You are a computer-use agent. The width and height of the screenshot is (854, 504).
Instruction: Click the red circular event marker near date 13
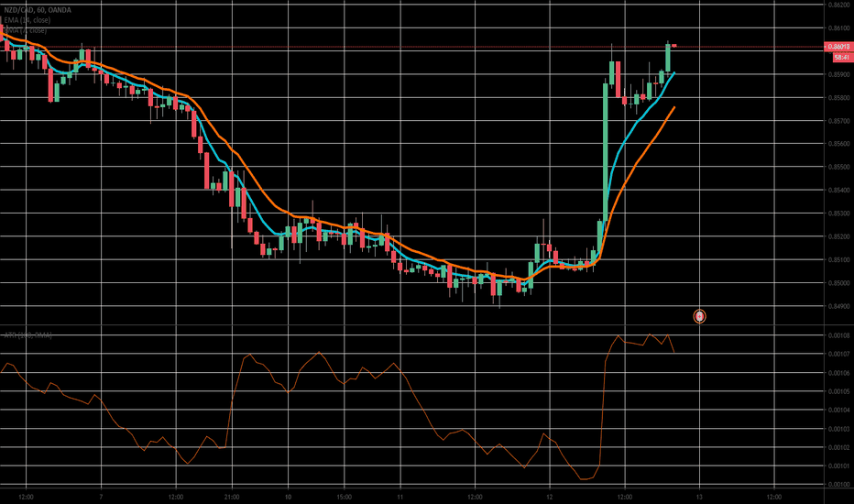tap(699, 316)
